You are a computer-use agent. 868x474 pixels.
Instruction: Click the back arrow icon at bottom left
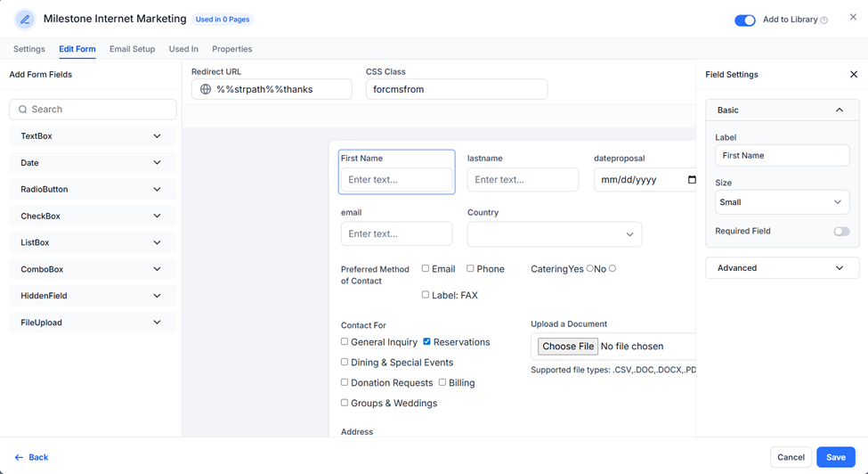tap(19, 457)
